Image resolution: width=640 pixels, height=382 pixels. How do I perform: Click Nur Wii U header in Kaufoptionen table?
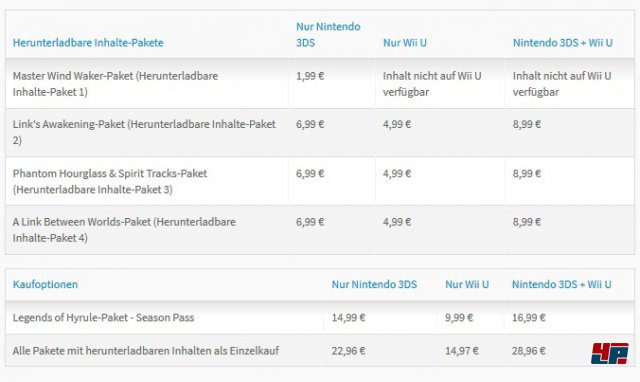point(467,284)
